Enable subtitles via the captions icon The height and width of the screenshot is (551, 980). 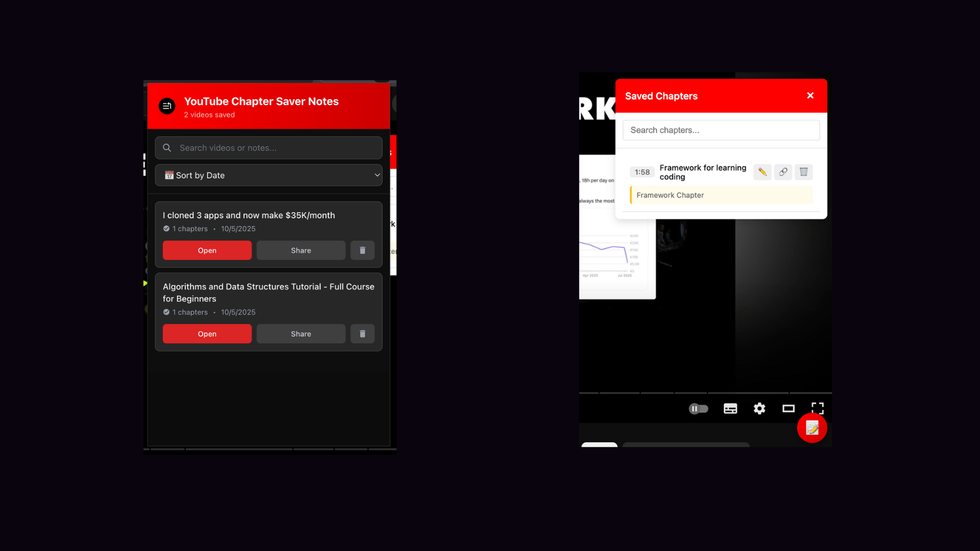click(x=730, y=408)
